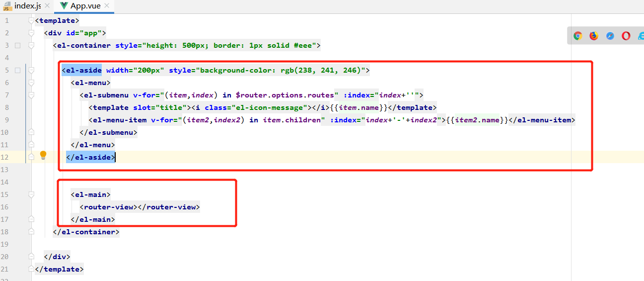644x281 pixels.
Task: Fold at closing template marker line 21
Action: pos(31,269)
